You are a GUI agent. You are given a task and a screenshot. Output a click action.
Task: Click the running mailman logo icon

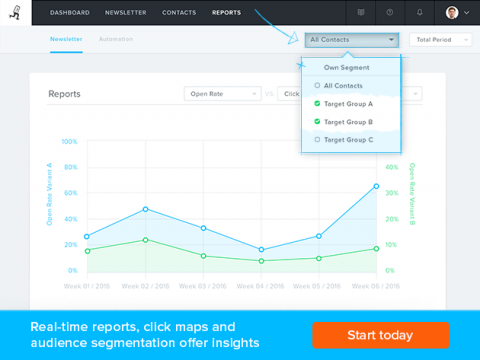[15, 13]
